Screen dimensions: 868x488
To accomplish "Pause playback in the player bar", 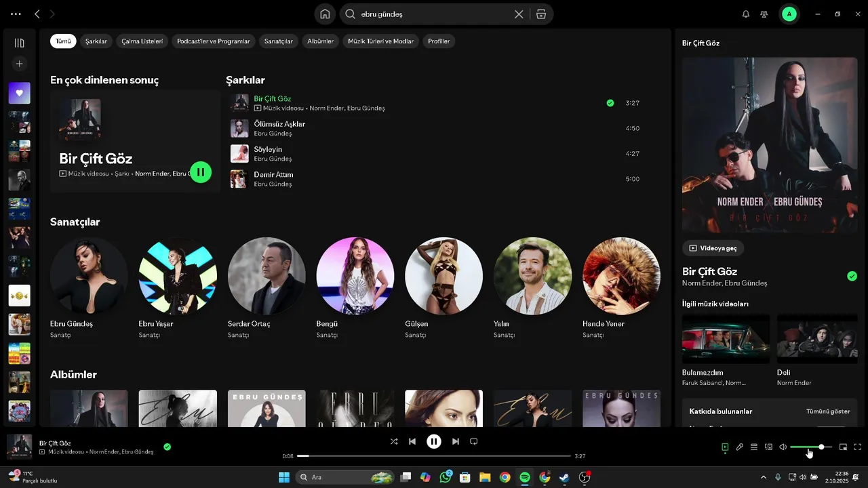I will [x=434, y=441].
